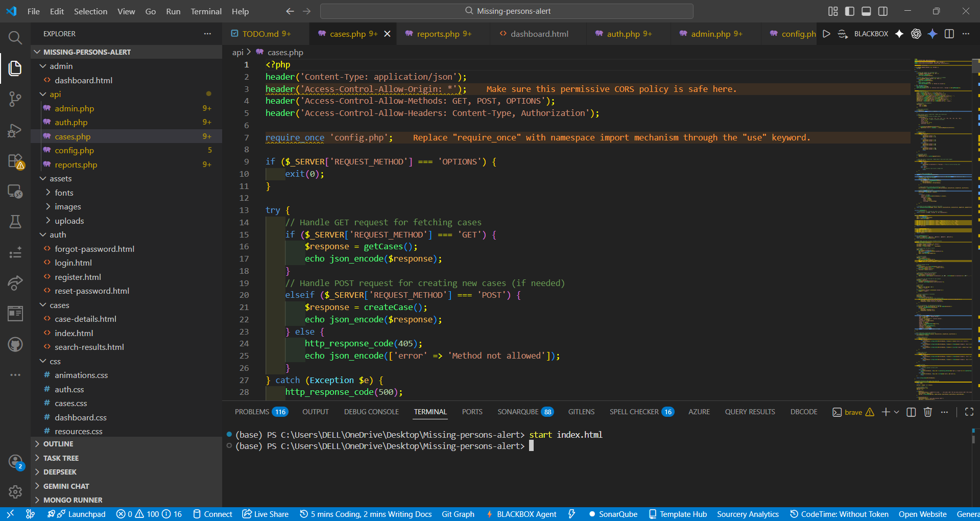Toggle the secondary side bar
The image size is (980, 521).
883,11
